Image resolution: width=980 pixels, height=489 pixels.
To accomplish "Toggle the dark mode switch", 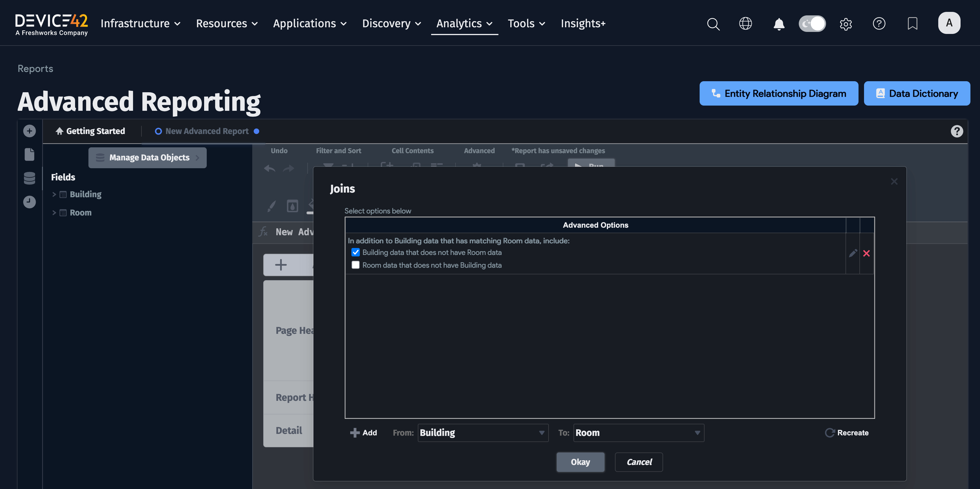I will tap(812, 23).
